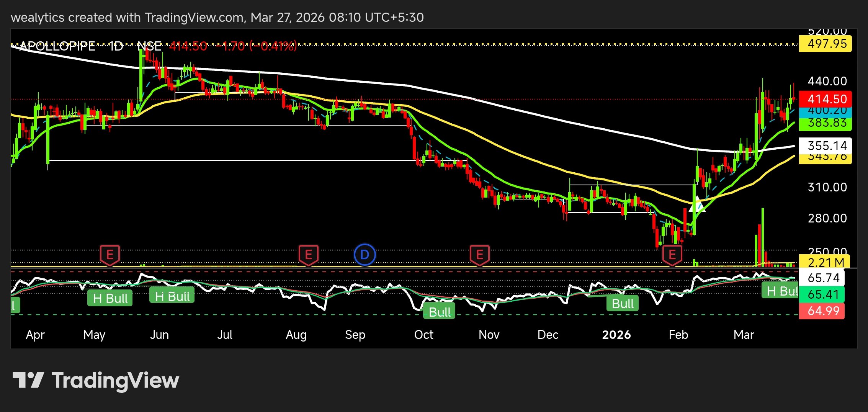Click the bold 2026 year label

[x=616, y=335]
